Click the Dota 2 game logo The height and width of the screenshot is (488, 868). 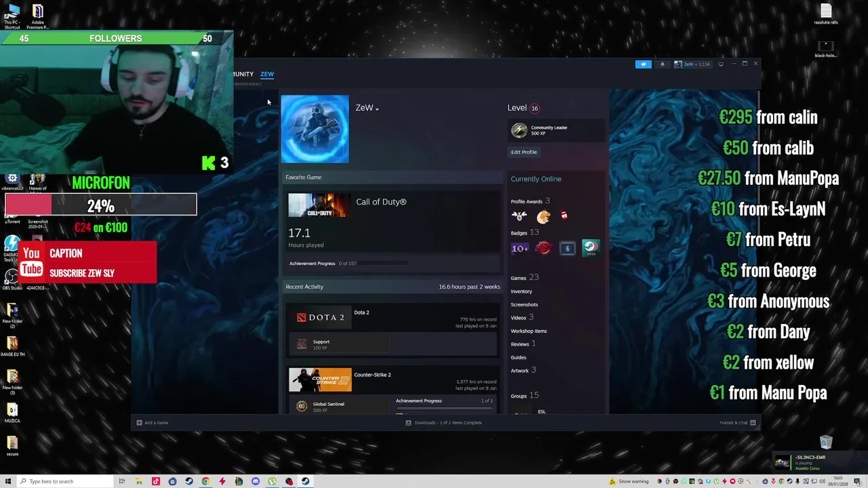321,317
